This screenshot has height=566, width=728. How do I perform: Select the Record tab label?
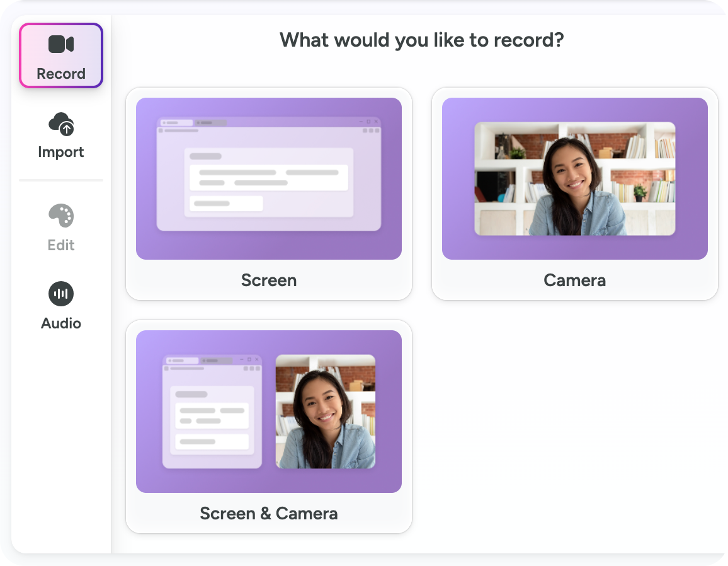(x=61, y=73)
